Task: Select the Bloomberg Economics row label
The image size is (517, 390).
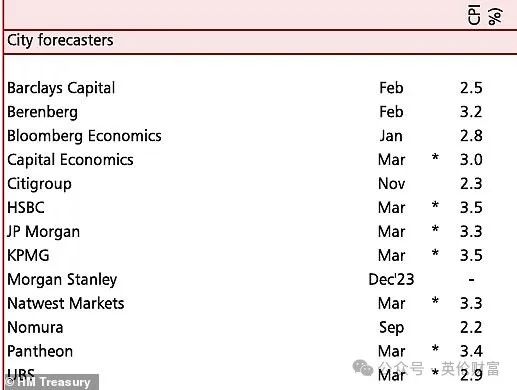Action: (84, 136)
